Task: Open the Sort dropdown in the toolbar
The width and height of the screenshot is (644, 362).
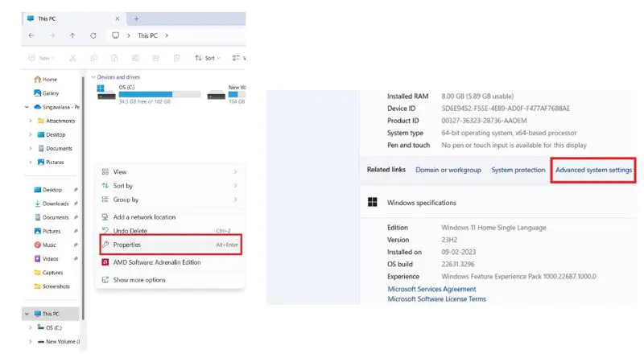Action: coord(206,58)
